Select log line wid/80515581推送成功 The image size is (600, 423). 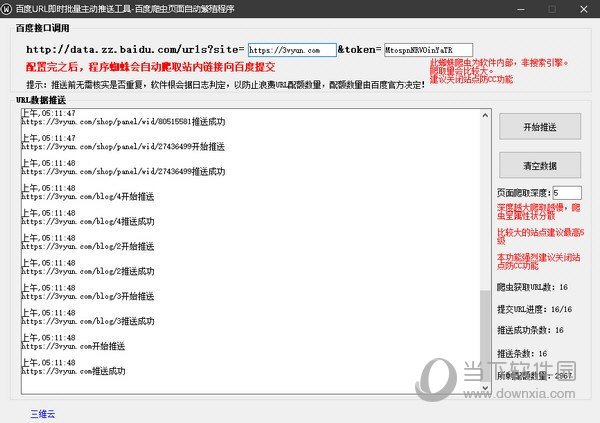[x=123, y=122]
